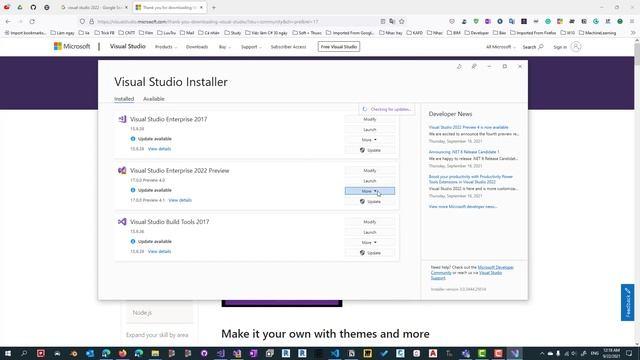Viewport: 640px width, 360px height.
Task: Click Modify for Visual Studio Enterprise 2017
Action: pyautogui.click(x=369, y=119)
